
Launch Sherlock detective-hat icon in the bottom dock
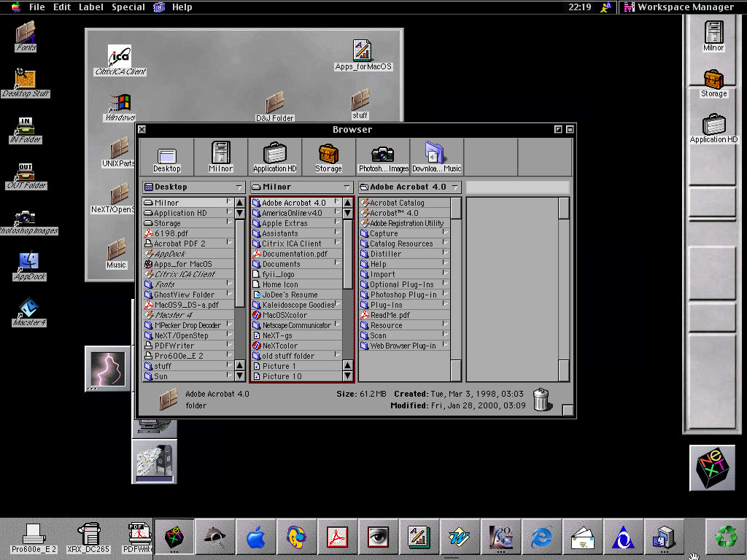pyautogui.click(x=214, y=537)
